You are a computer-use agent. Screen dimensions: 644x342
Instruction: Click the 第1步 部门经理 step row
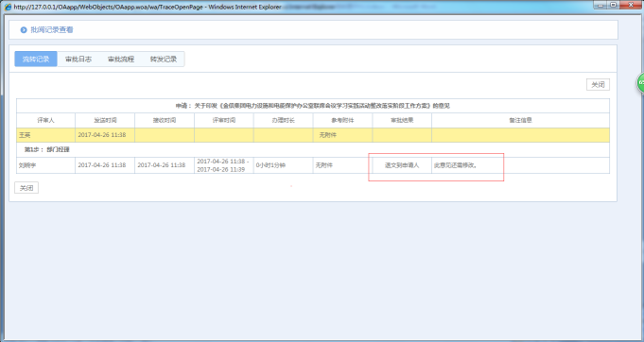click(x=313, y=149)
